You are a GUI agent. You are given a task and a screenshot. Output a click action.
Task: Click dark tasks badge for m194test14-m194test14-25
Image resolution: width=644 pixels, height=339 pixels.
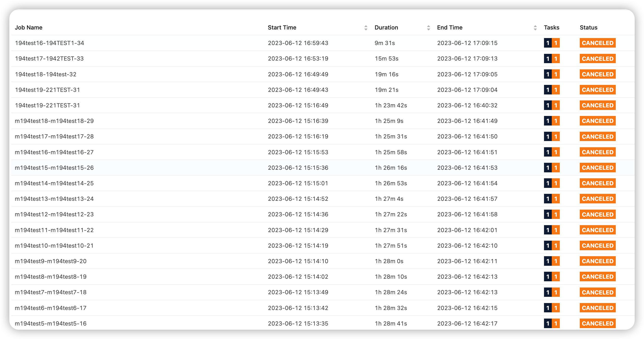click(548, 183)
